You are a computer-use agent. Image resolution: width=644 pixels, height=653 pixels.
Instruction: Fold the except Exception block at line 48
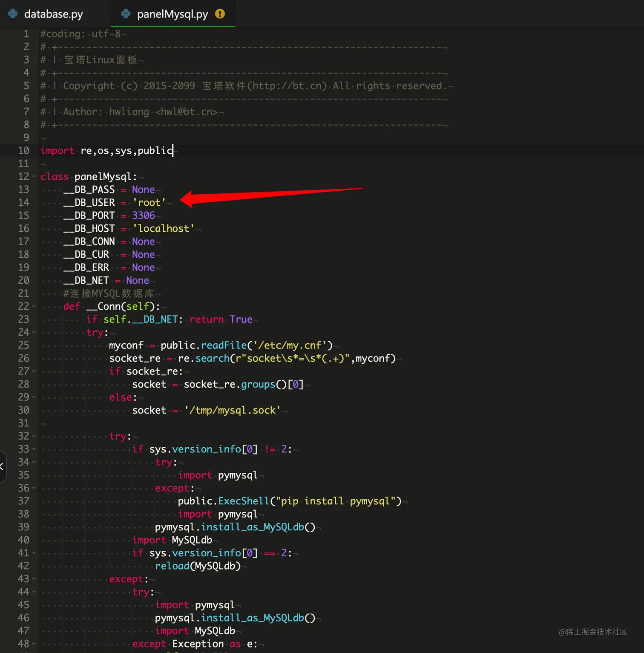(x=34, y=644)
